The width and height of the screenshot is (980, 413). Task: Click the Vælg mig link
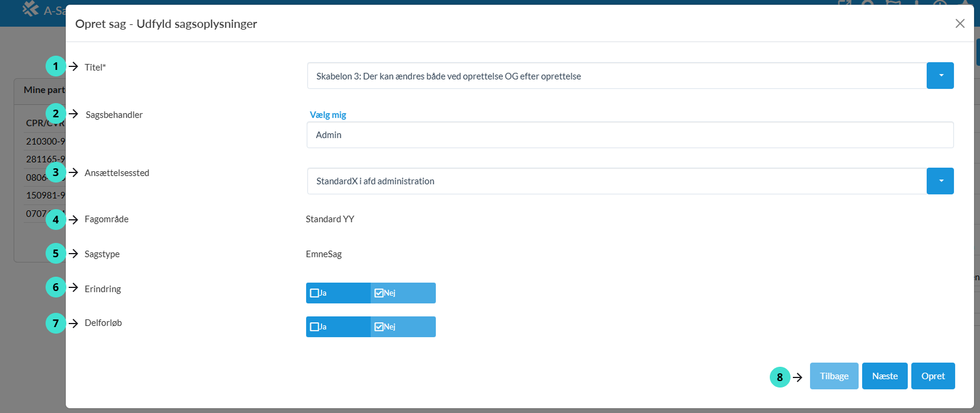pos(328,115)
